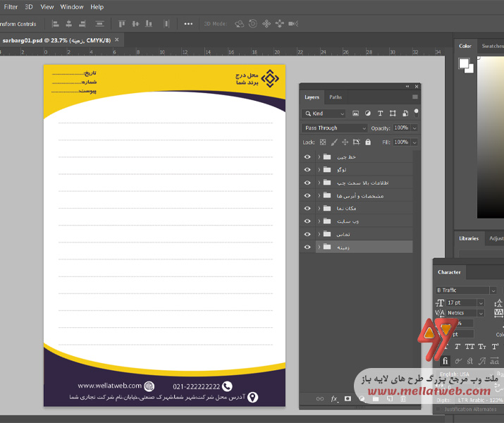504x423 pixels.
Task: Click the align top edges icon
Action: (x=122, y=24)
